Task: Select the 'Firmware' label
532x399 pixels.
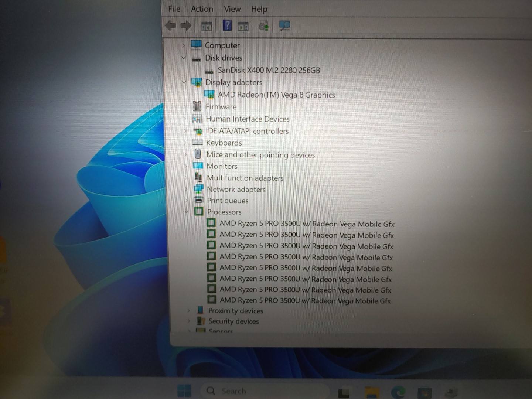Action: [221, 107]
